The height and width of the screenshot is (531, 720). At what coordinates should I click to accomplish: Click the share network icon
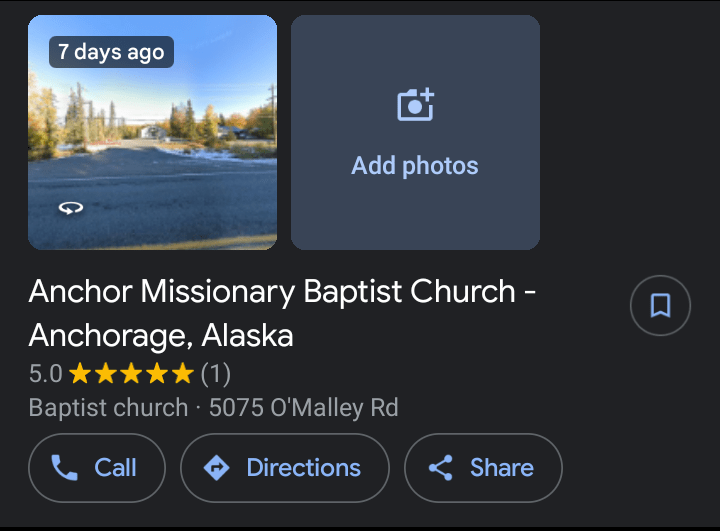[x=440, y=468]
